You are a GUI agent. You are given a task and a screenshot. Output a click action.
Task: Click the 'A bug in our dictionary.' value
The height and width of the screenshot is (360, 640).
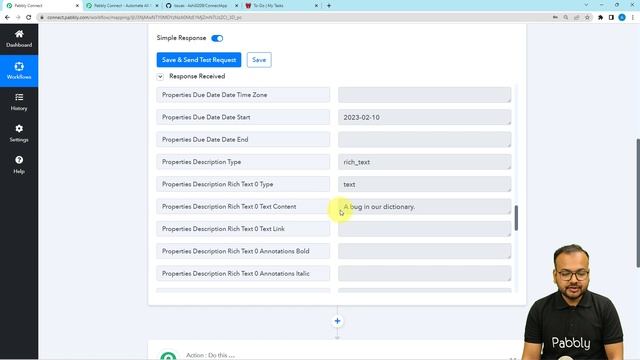424,207
